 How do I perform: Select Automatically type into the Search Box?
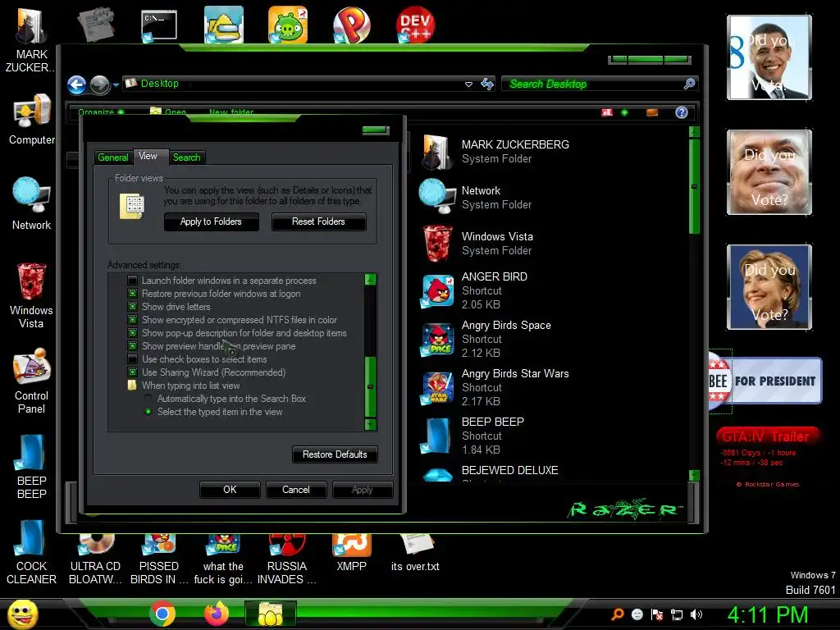click(x=148, y=399)
